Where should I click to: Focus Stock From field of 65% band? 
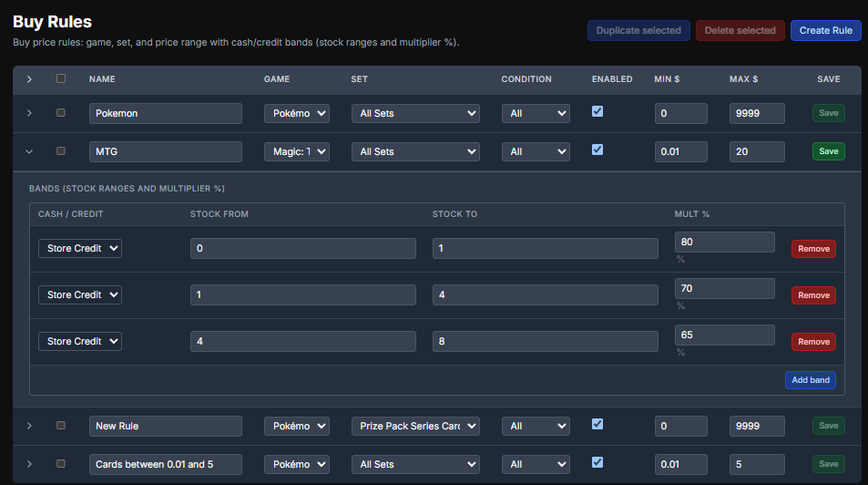302,342
